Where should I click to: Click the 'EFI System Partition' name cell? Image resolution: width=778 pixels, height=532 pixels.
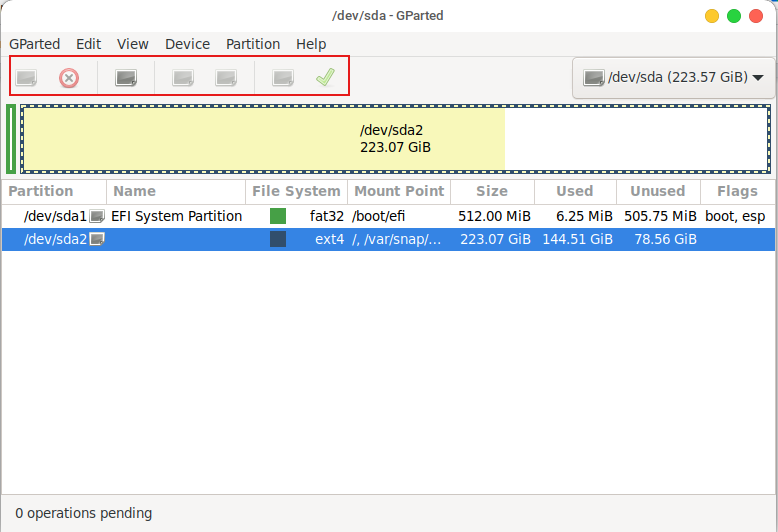tap(177, 216)
